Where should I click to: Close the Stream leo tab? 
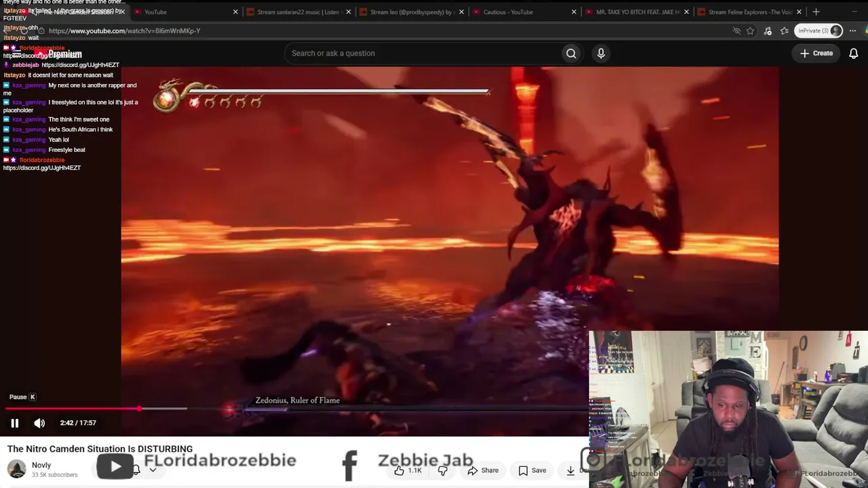[461, 12]
